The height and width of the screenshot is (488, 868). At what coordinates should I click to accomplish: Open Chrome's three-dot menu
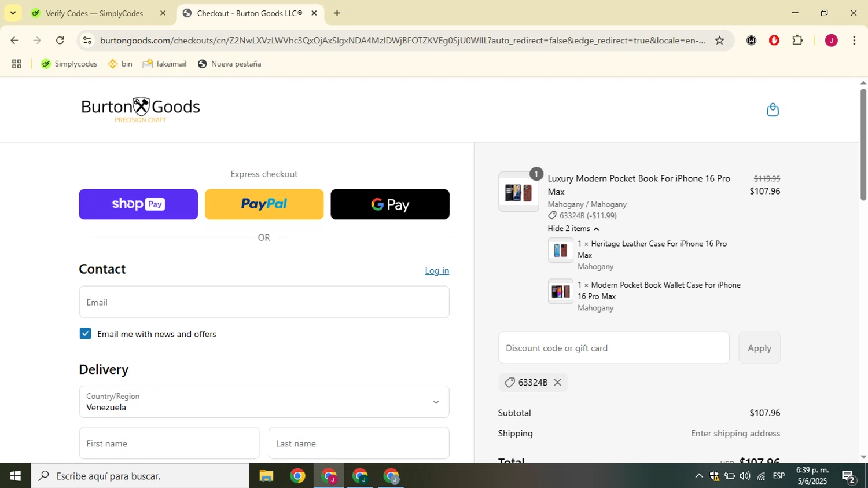tap(854, 41)
